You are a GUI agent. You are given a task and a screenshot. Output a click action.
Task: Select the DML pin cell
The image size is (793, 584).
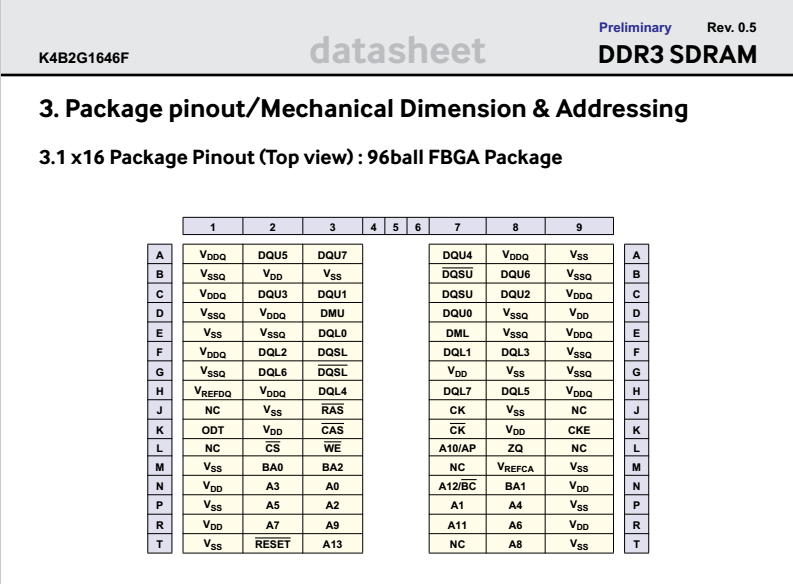(457, 332)
